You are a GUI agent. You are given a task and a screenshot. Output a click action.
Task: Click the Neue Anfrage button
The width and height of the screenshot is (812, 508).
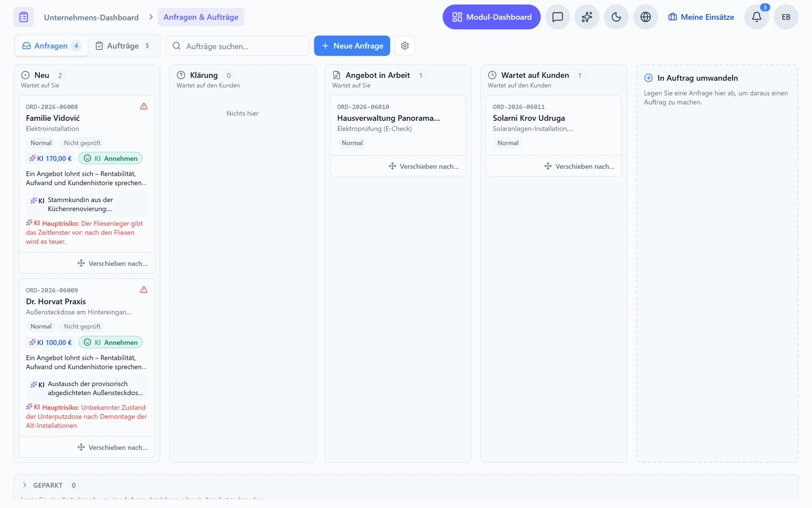click(352, 46)
